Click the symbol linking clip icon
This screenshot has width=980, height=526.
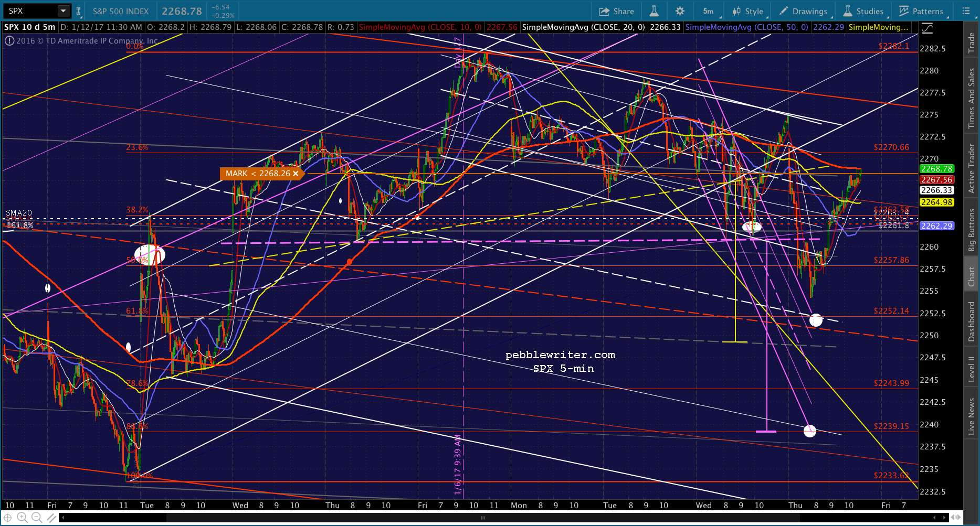pyautogui.click(x=79, y=11)
